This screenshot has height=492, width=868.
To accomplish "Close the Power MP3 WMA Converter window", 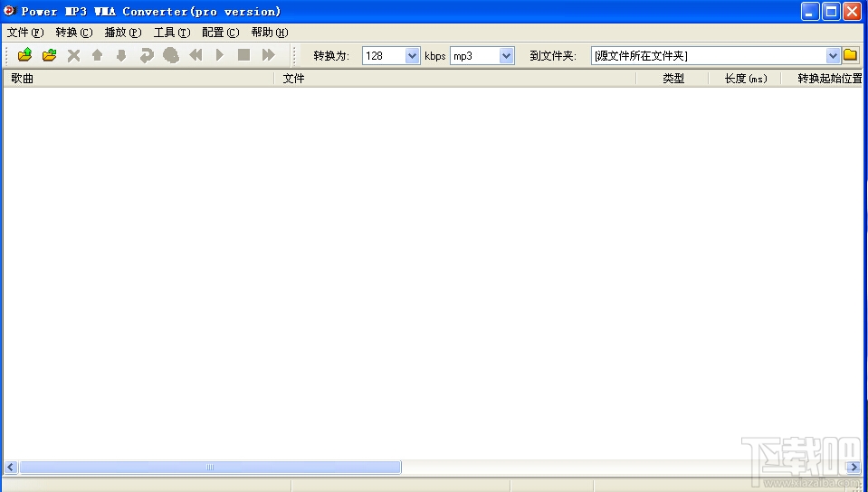I will [x=852, y=11].
